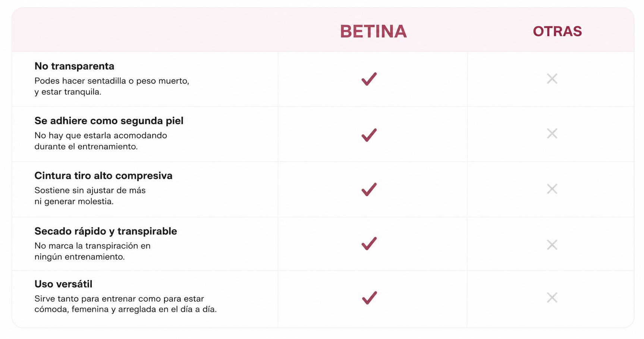Image resolution: width=644 pixels, height=339 pixels.
Task: Click the BETINA checkmark for Cintura tiro alto compresiva
Action: (x=369, y=189)
